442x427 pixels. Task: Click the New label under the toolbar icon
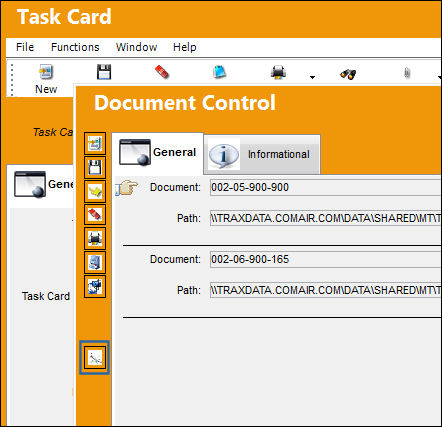tap(46, 89)
